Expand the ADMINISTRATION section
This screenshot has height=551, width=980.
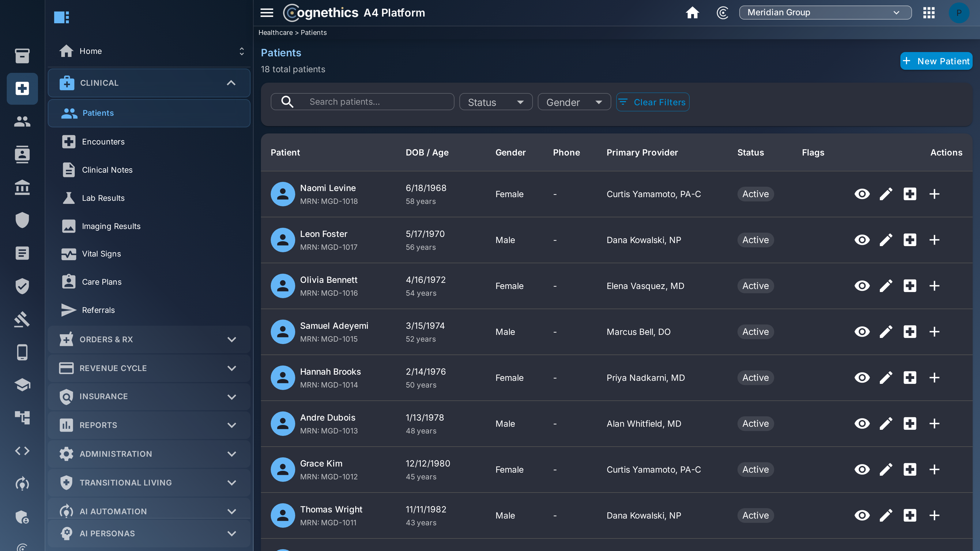coord(149,454)
